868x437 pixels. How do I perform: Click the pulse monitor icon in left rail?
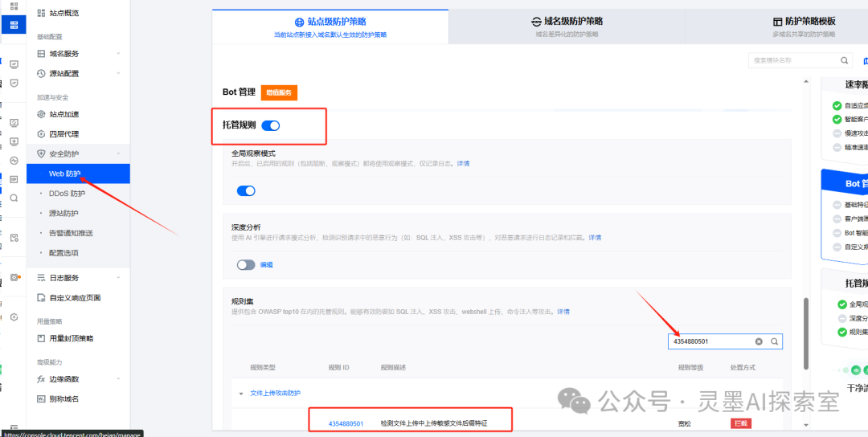14,161
